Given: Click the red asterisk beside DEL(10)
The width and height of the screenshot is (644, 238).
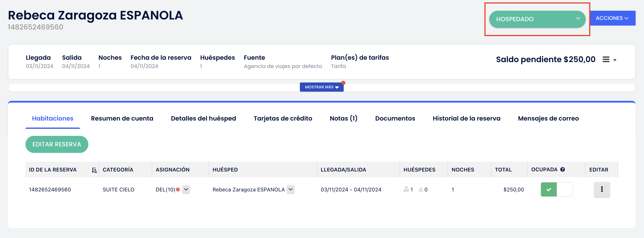Looking at the screenshot, I should coord(178,189).
